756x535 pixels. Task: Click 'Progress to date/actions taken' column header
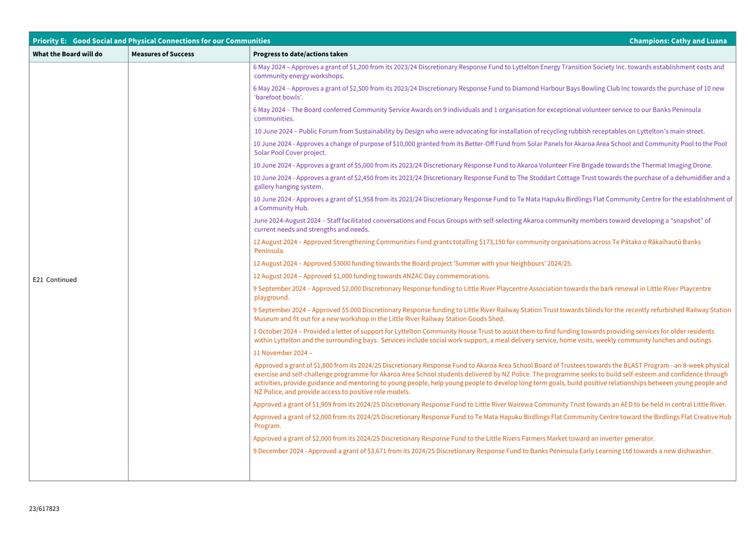[x=300, y=54]
